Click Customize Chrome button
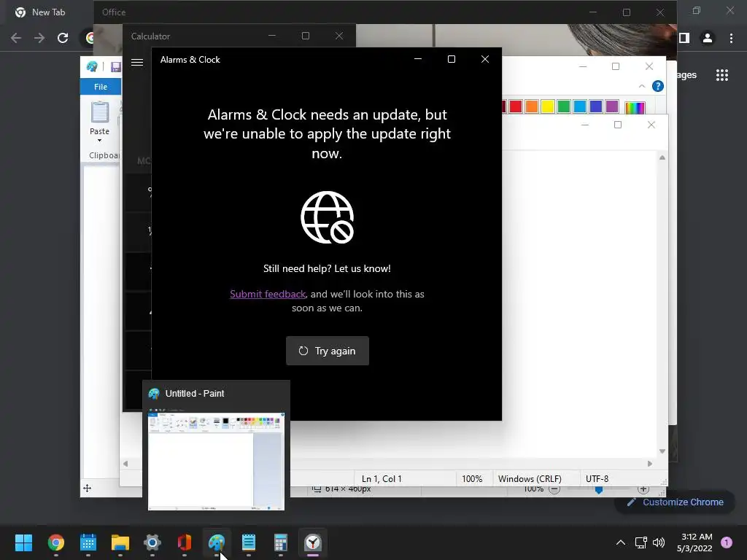The width and height of the screenshot is (747, 560). click(675, 502)
